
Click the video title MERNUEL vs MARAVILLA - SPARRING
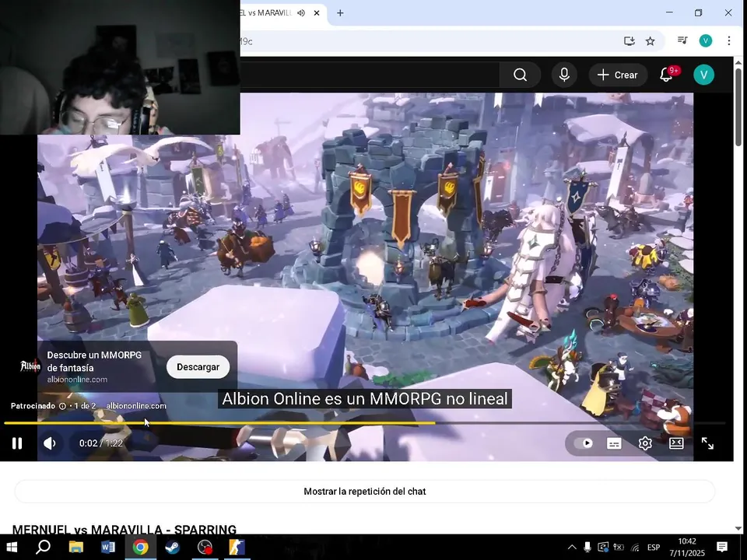tap(124, 530)
